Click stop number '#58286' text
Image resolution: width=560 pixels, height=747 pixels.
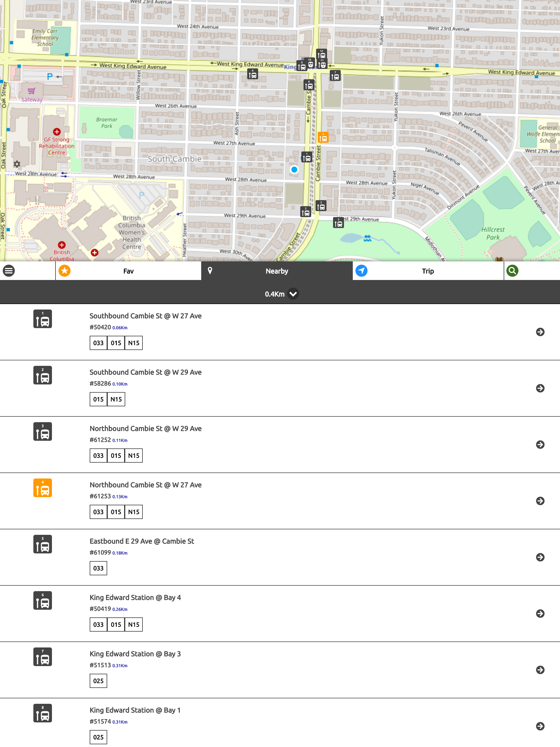click(x=100, y=384)
